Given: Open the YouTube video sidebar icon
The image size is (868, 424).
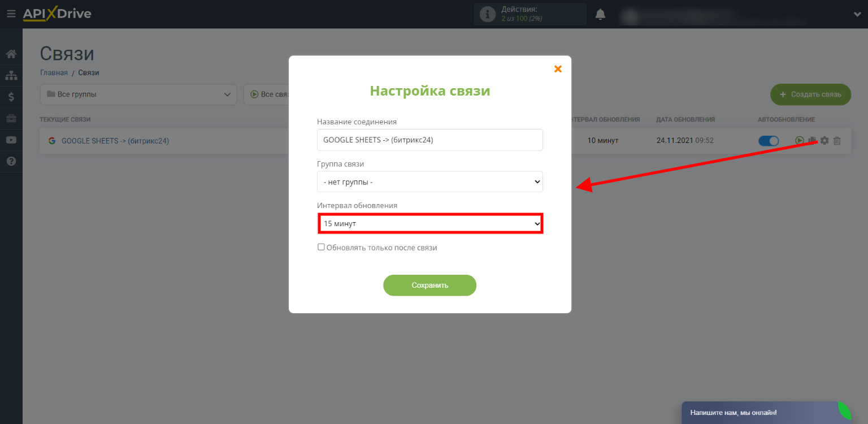Looking at the screenshot, I should pos(11,140).
